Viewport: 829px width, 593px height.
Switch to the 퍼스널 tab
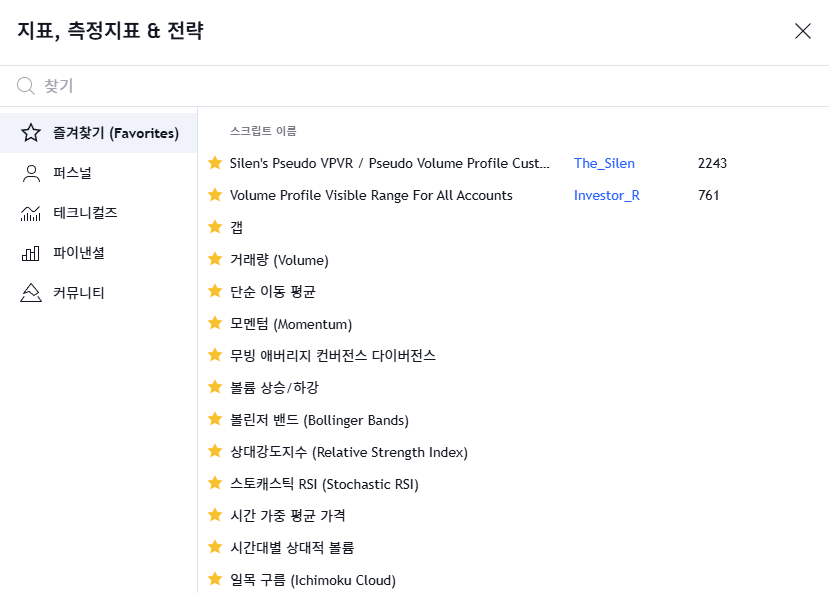click(72, 173)
